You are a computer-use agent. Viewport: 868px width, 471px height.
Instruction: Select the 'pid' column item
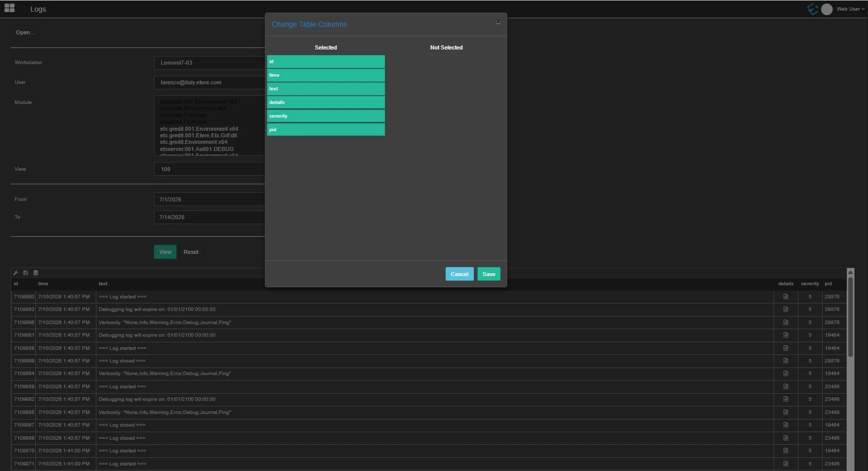[326, 130]
